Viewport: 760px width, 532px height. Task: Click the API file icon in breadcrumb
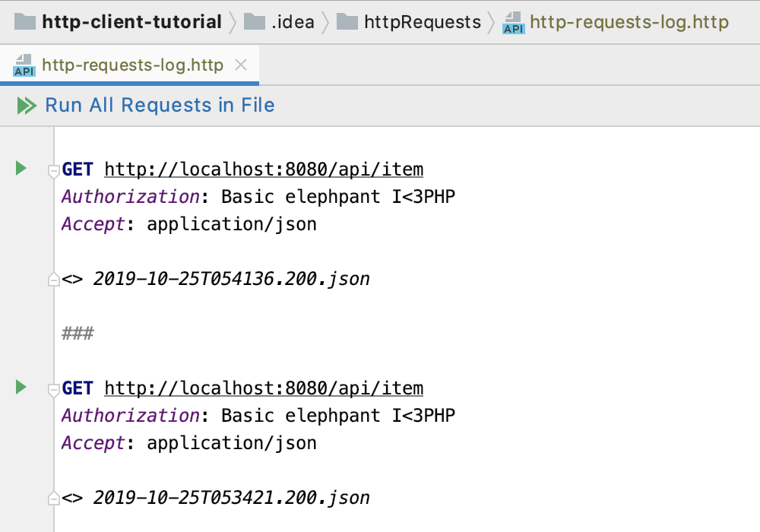point(514,23)
